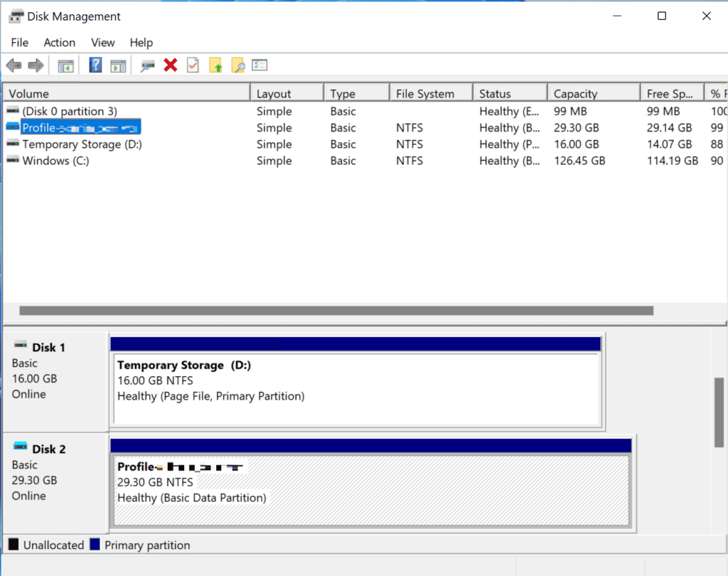Click the Forward arrow toolbar icon

(36, 65)
